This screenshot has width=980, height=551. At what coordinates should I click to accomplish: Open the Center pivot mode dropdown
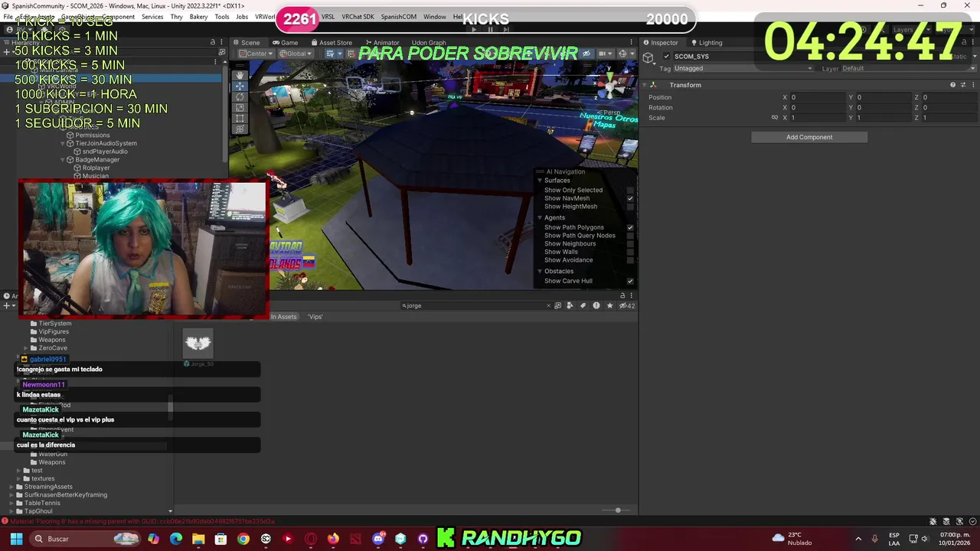[256, 54]
